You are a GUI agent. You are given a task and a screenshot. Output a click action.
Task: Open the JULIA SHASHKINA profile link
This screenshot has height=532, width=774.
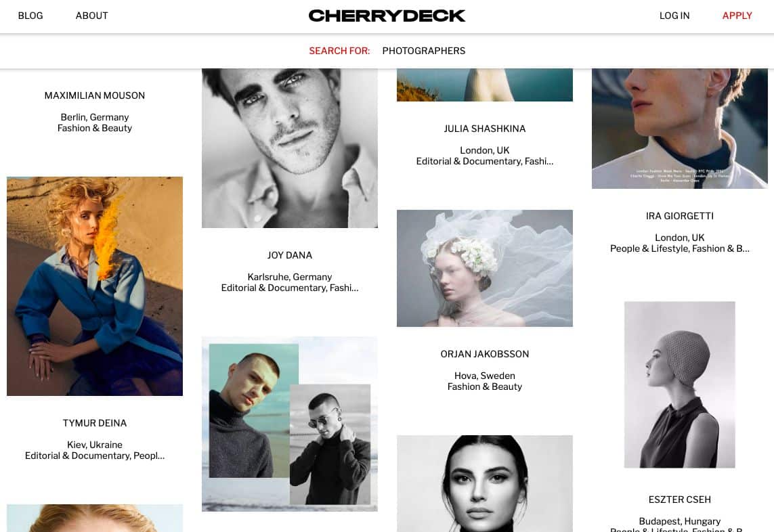485,129
